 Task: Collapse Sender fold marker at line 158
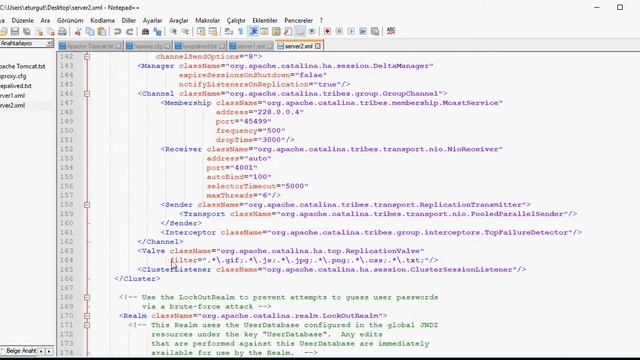[87, 205]
